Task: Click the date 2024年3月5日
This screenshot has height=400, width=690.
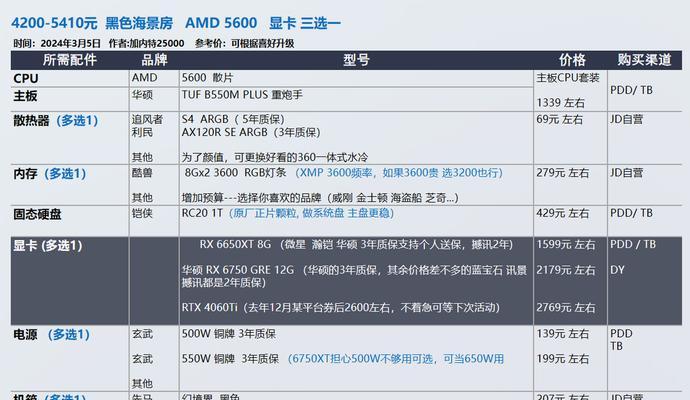Action: click(x=70, y=43)
